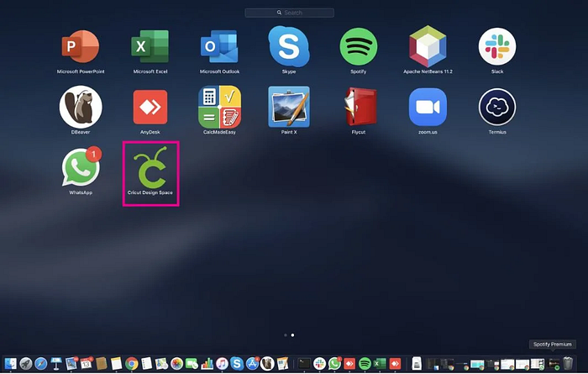Open Google Chrome from the Dock
588x374 pixels.
(x=131, y=364)
